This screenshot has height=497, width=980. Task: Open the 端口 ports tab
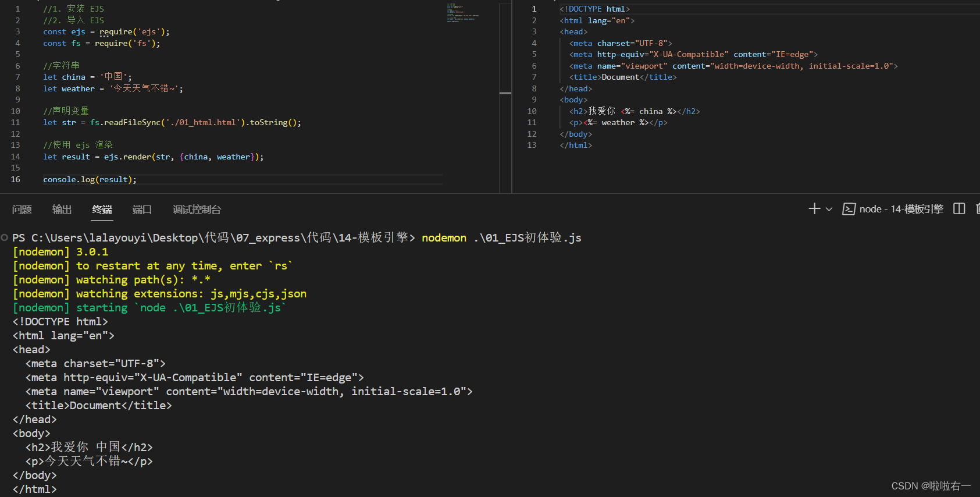tap(142, 210)
